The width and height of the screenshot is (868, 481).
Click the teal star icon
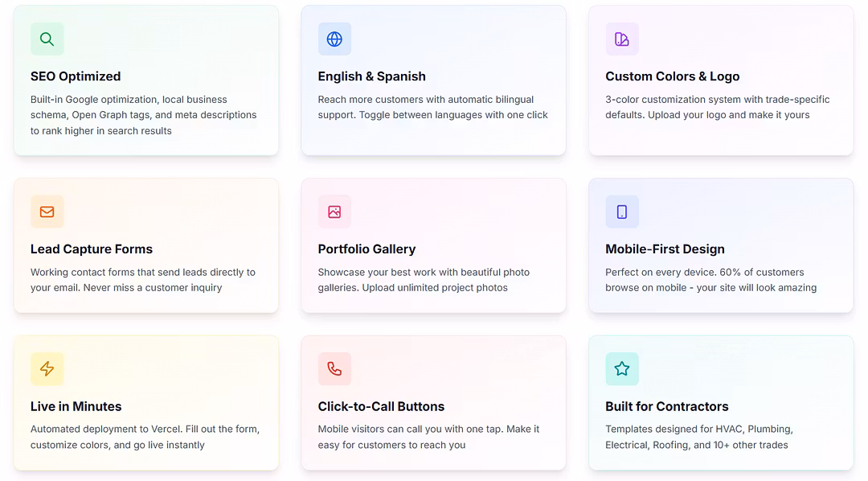(x=622, y=368)
